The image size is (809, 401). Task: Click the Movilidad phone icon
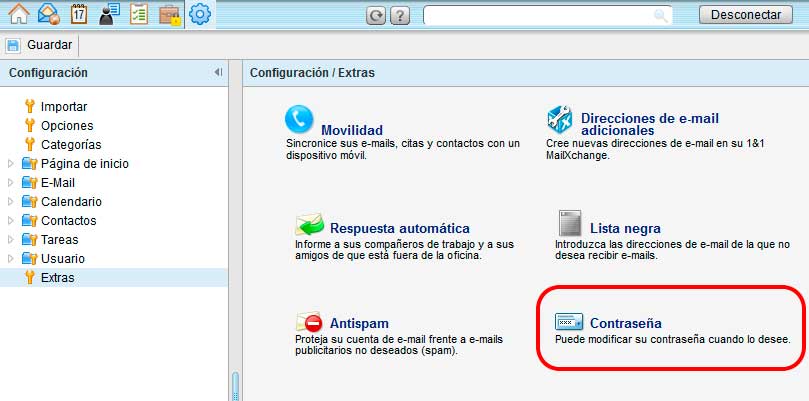tap(299, 119)
